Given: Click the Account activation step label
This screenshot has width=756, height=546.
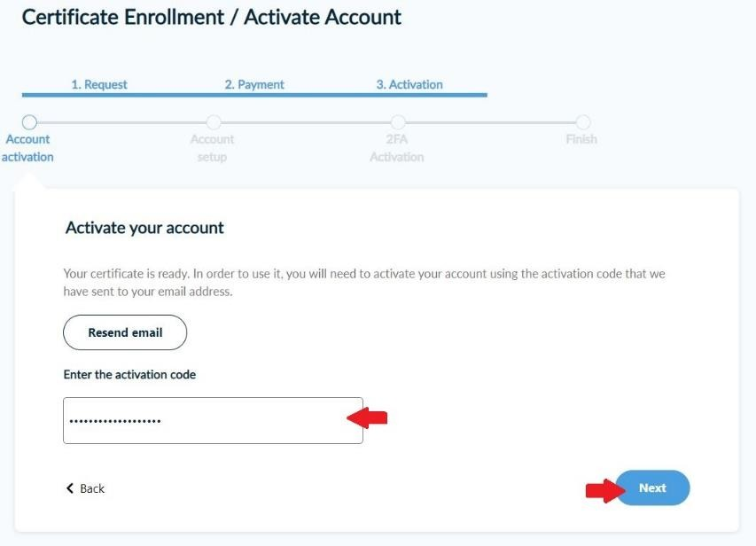Looking at the screenshot, I should (28, 148).
